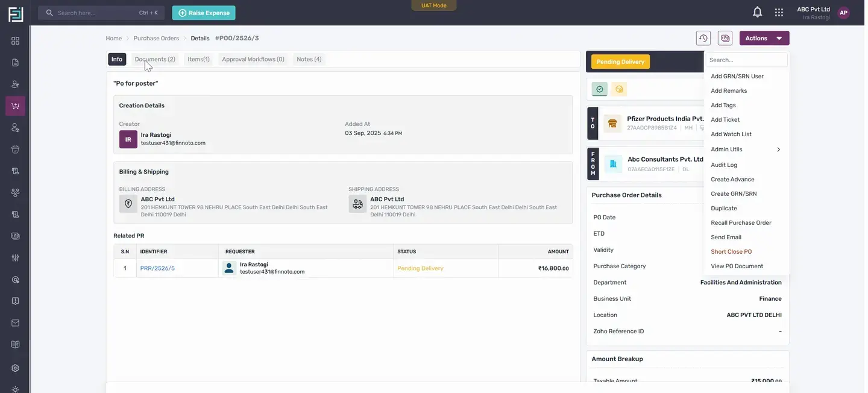Open the people group icon in sidebar
Image resolution: width=868 pixels, height=393 pixels.
(x=15, y=193)
